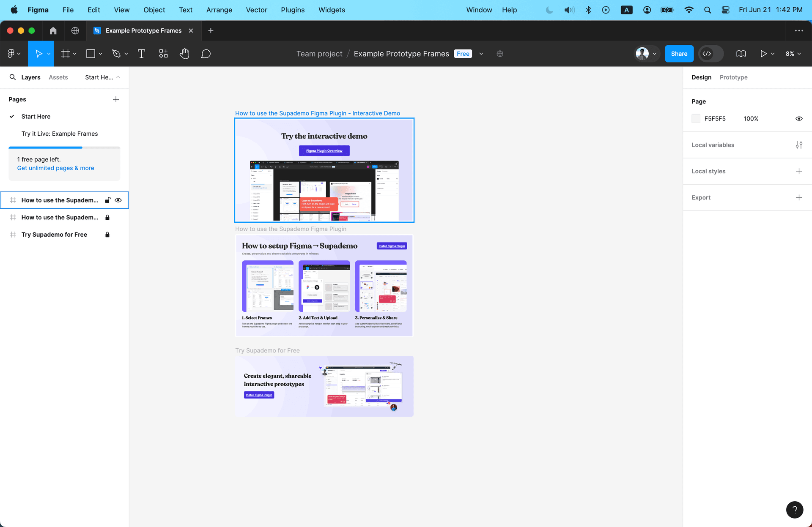
Task: Search layers with magnifier icon
Action: (x=13, y=77)
